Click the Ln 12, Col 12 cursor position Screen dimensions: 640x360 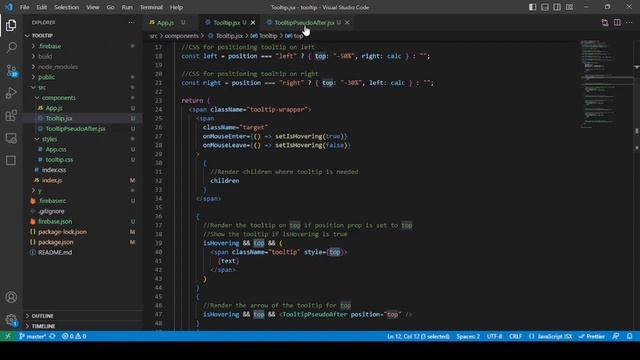[x=418, y=336]
